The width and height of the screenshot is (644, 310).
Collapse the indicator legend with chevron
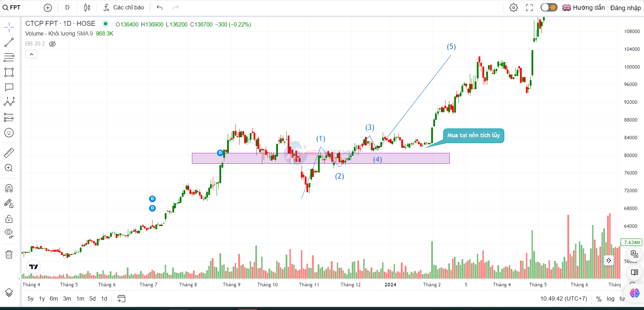pyautogui.click(x=31, y=54)
